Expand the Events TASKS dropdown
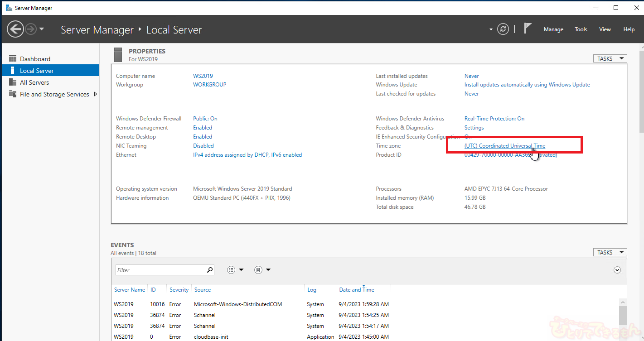This screenshot has height=341, width=644. click(610, 252)
